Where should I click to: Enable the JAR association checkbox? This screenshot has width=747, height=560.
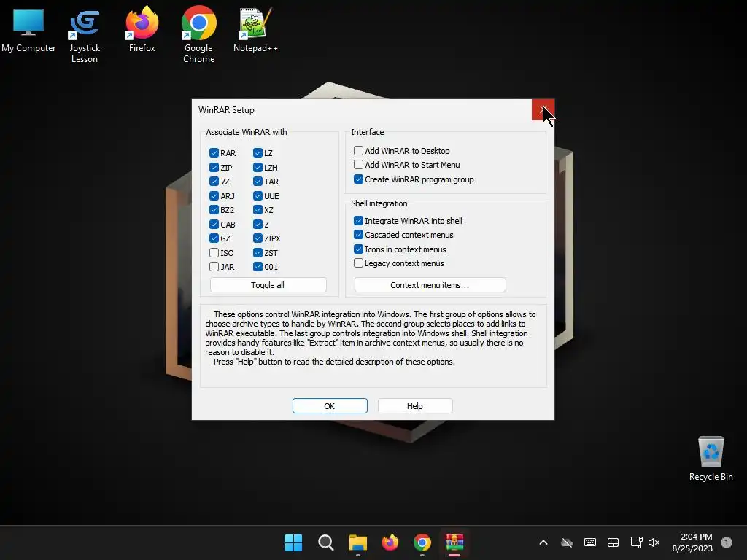[x=214, y=267]
